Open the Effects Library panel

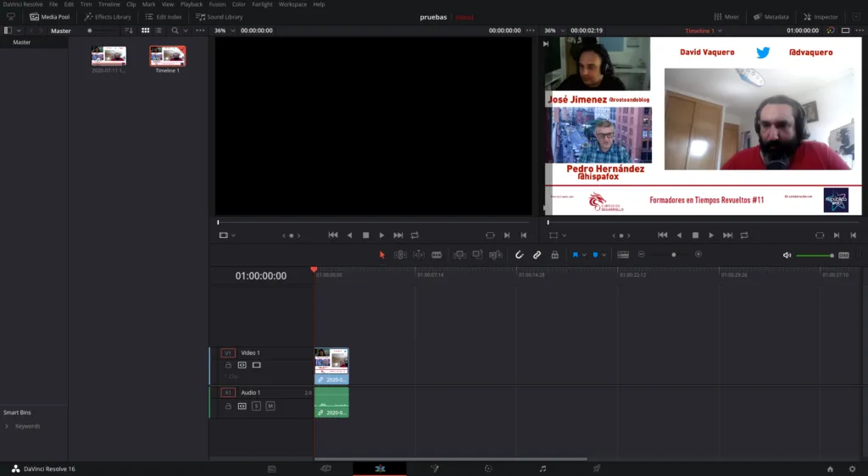pos(108,17)
